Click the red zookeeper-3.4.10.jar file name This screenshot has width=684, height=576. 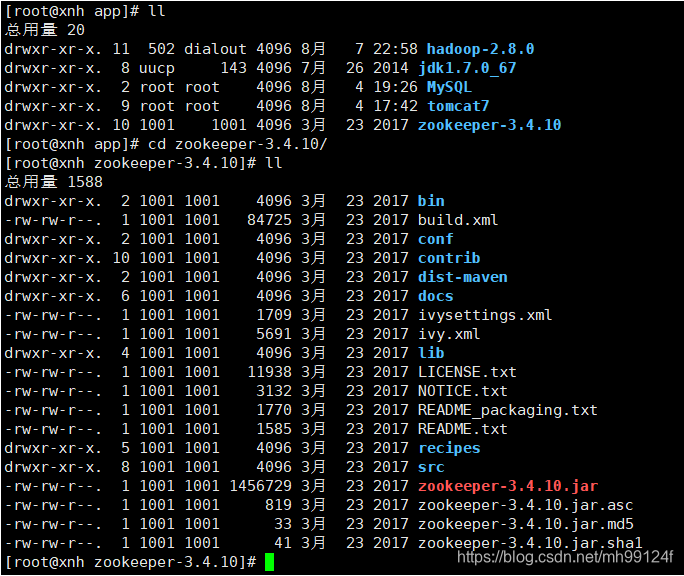click(508, 486)
